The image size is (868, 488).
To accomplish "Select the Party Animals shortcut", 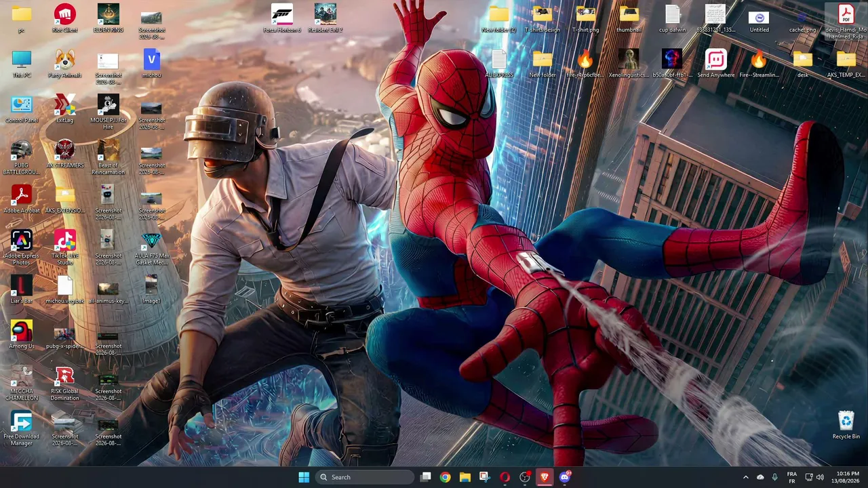I will (x=64, y=64).
